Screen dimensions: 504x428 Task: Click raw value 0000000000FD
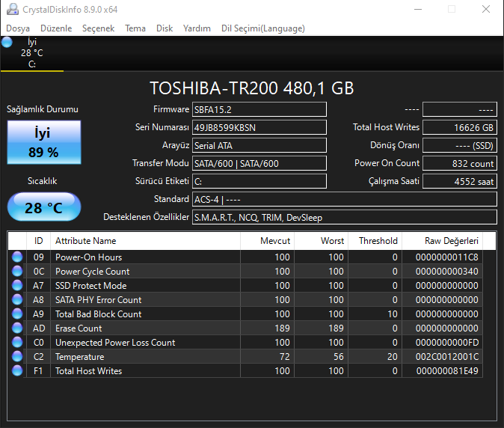[446, 343]
